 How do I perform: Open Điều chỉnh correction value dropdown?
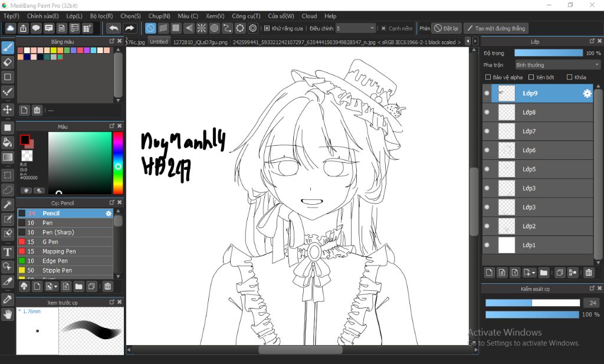click(355, 28)
